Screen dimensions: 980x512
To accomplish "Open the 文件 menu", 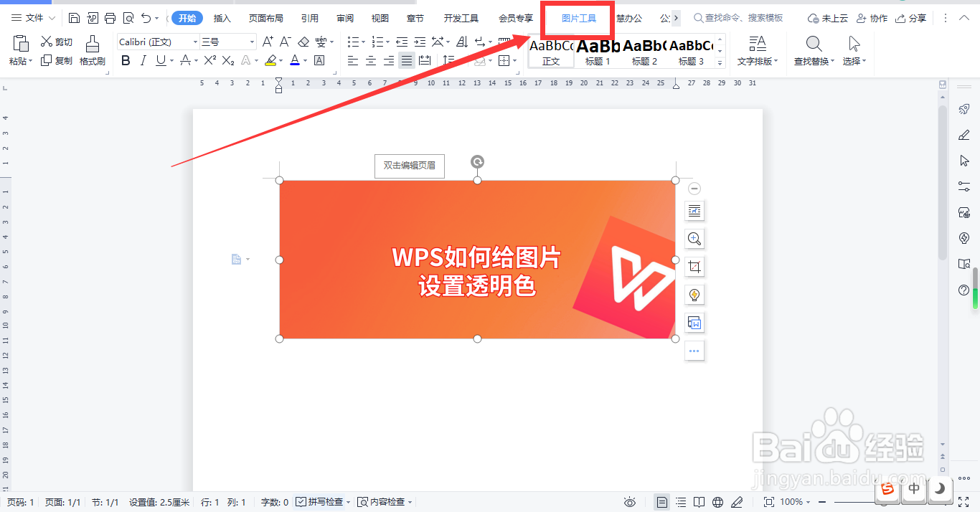I will tap(33, 18).
